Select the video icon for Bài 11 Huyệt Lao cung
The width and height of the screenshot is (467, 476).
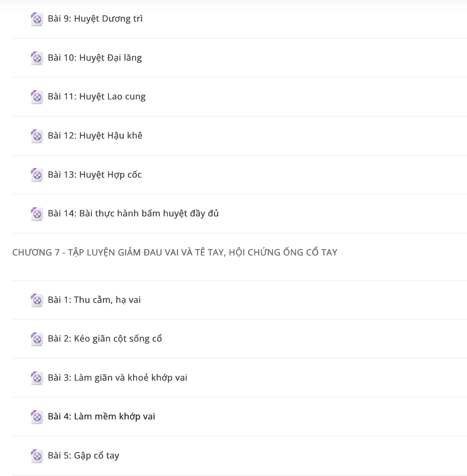(37, 97)
